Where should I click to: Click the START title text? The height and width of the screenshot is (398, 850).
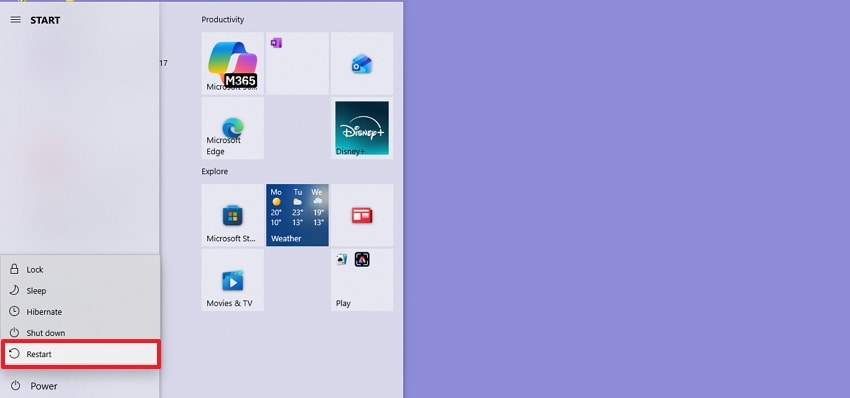coord(45,20)
